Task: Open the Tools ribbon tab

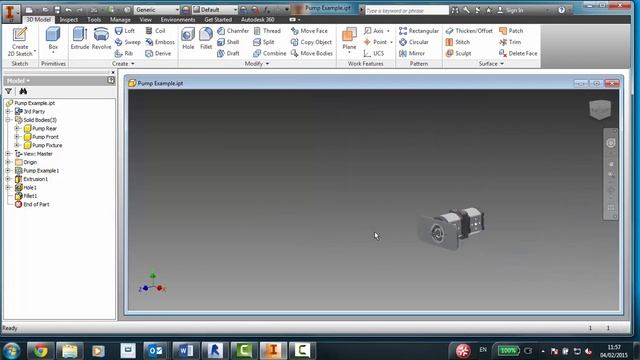Action: 94,20
